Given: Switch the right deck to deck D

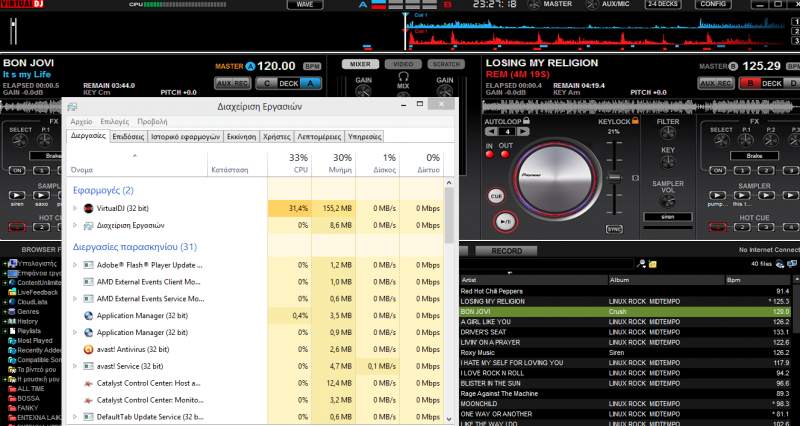Looking at the screenshot, I should click(793, 83).
